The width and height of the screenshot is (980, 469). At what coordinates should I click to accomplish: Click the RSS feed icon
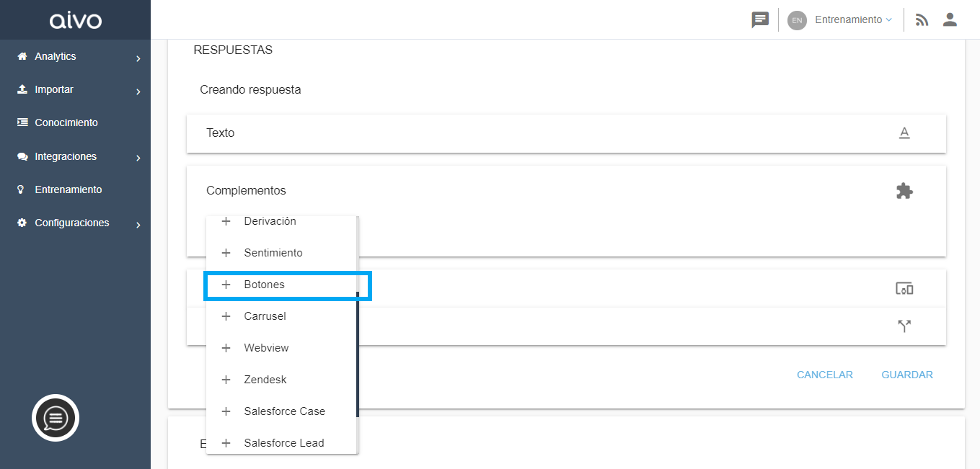point(922,20)
